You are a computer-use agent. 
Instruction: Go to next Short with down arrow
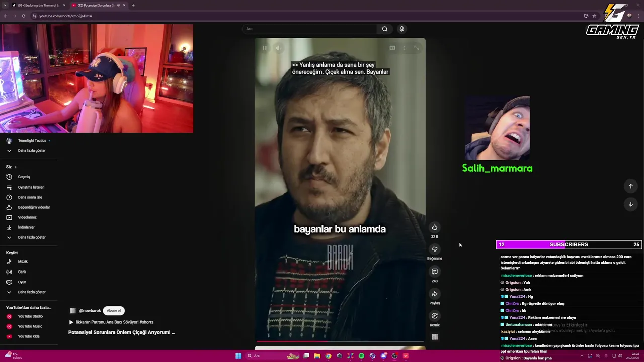pos(631,204)
